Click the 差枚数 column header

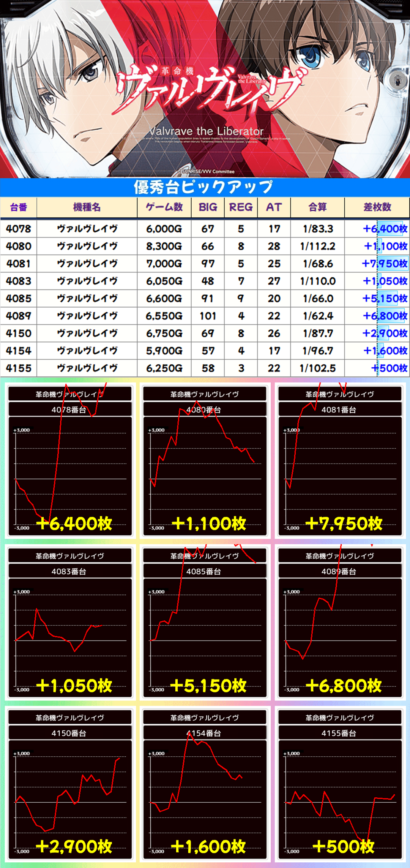coord(377,207)
